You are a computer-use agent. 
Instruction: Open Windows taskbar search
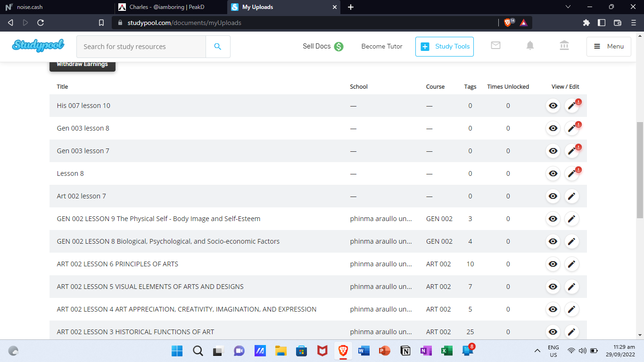198,351
